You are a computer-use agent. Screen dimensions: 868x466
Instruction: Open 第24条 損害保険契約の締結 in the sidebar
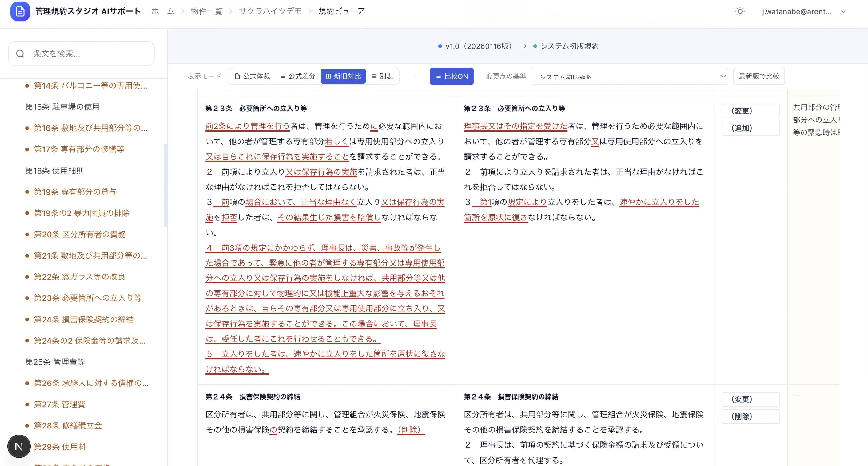tap(84, 320)
